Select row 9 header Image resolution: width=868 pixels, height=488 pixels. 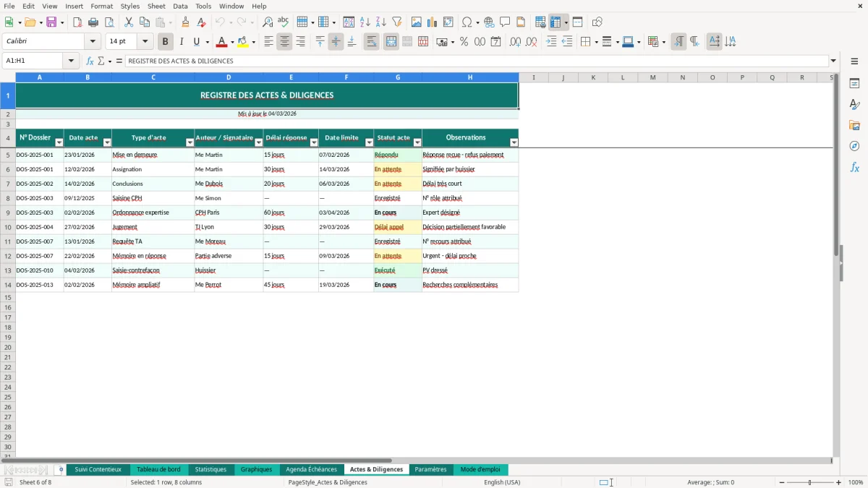point(8,213)
